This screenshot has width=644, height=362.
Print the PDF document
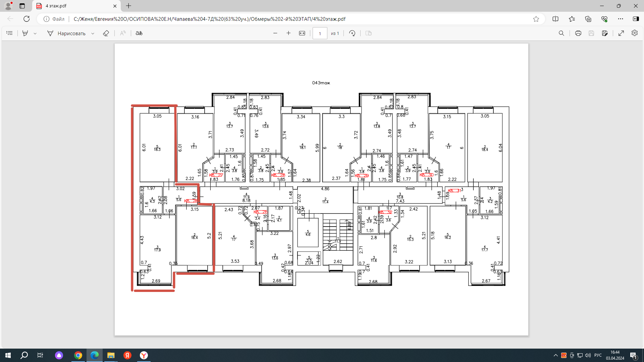click(578, 33)
